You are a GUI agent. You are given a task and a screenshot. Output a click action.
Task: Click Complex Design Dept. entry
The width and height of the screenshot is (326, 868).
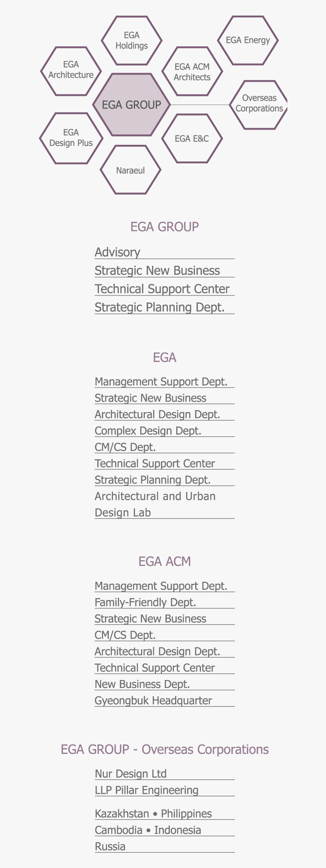pyautogui.click(x=148, y=431)
